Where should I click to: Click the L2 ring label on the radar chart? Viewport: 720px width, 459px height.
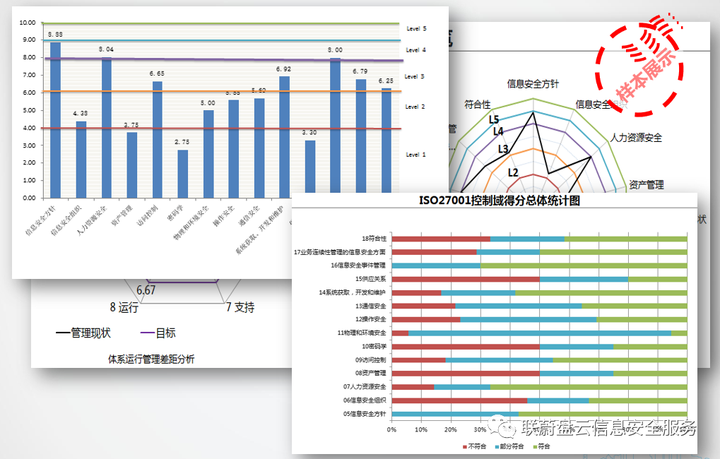513,173
